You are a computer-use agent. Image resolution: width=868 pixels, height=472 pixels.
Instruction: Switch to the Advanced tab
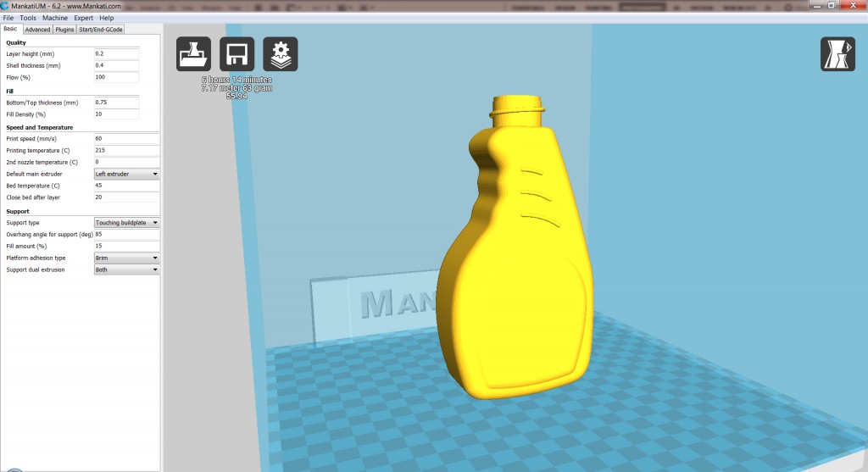pyautogui.click(x=37, y=30)
